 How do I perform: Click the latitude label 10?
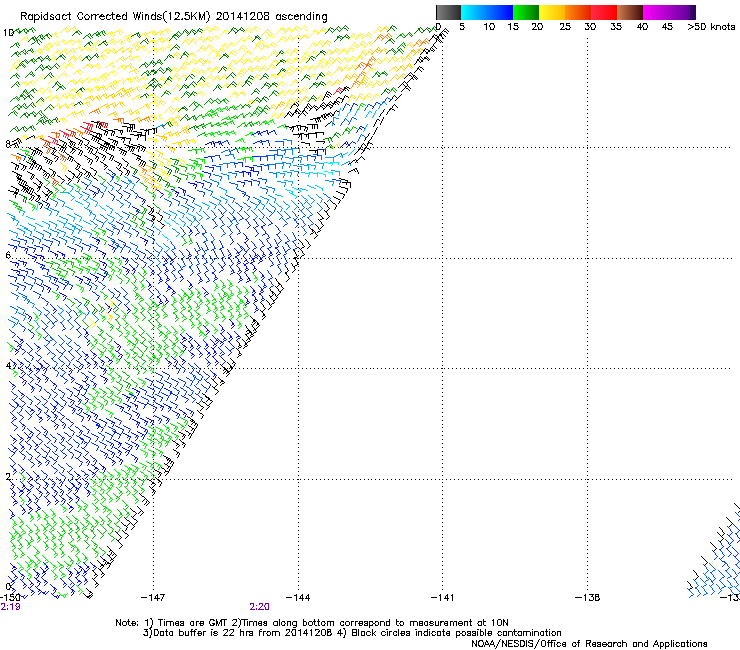click(x=8, y=33)
